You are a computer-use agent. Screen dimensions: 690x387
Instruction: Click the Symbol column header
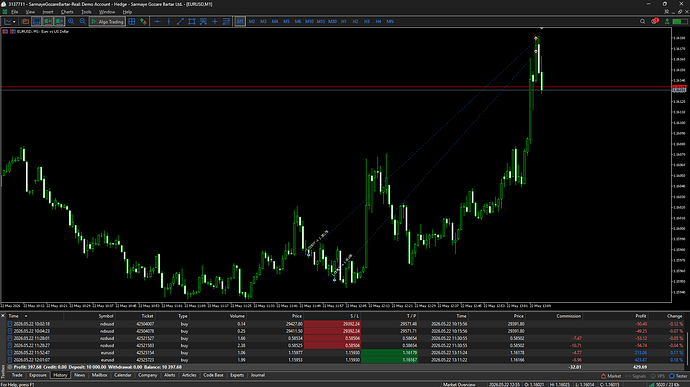coord(106,316)
